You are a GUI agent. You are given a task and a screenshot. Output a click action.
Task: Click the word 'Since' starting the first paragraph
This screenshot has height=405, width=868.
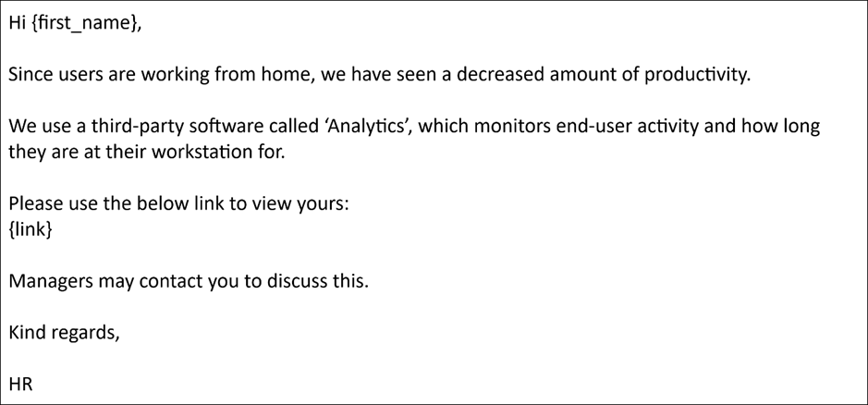point(32,75)
